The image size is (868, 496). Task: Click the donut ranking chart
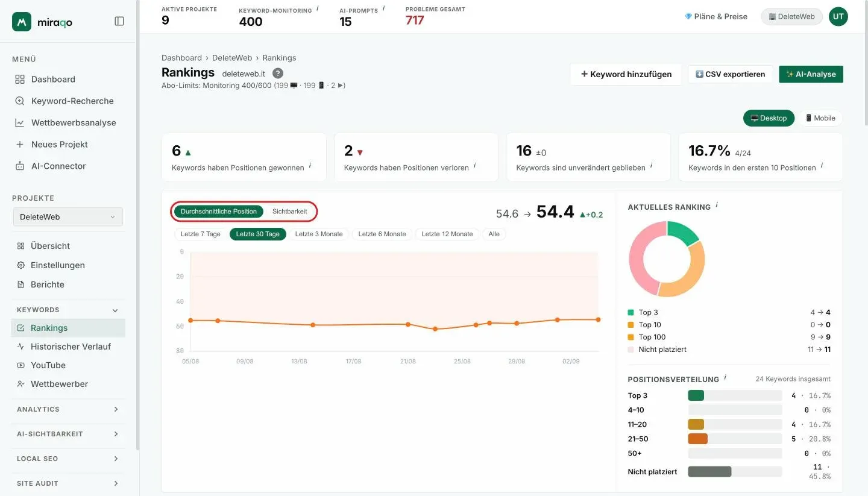coord(667,259)
